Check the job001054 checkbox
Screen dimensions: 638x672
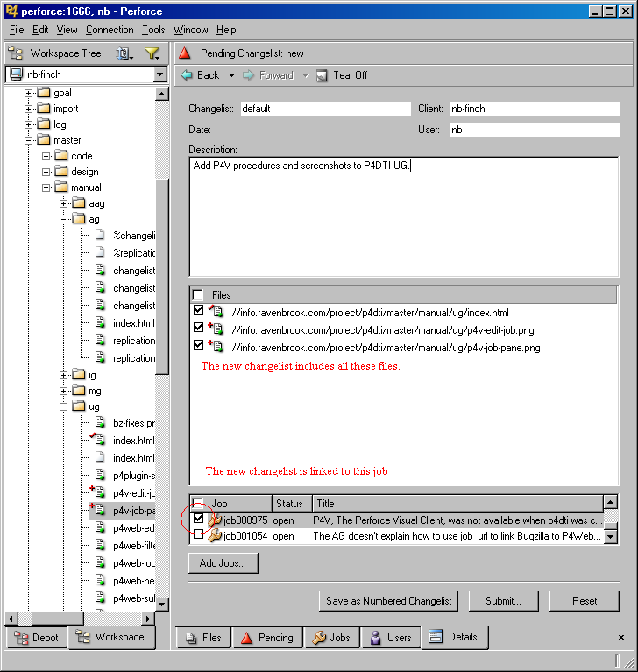coord(198,534)
